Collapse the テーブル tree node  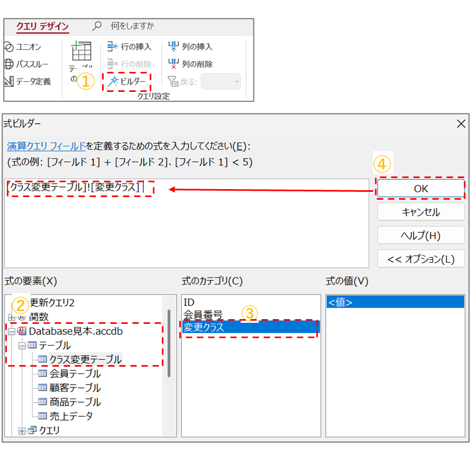(22, 346)
